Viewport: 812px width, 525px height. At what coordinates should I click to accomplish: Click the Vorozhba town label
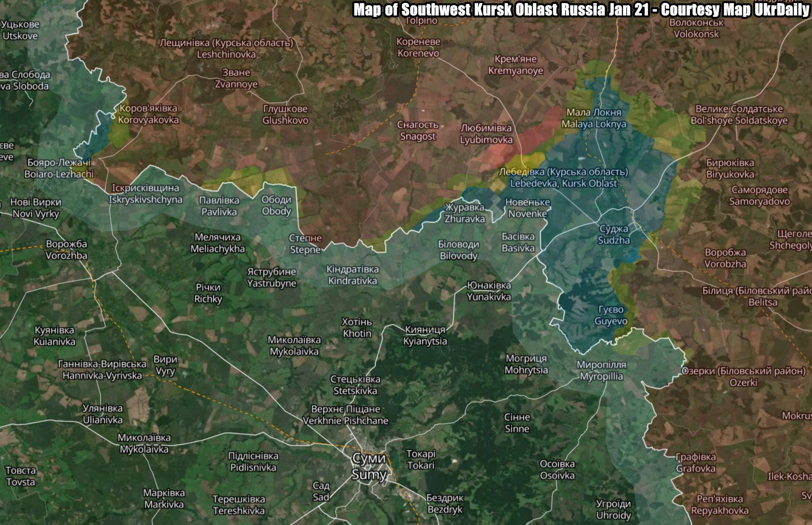click(66, 250)
